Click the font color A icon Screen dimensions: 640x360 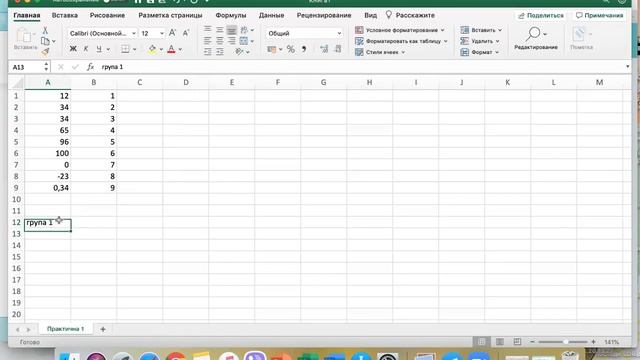[171, 49]
